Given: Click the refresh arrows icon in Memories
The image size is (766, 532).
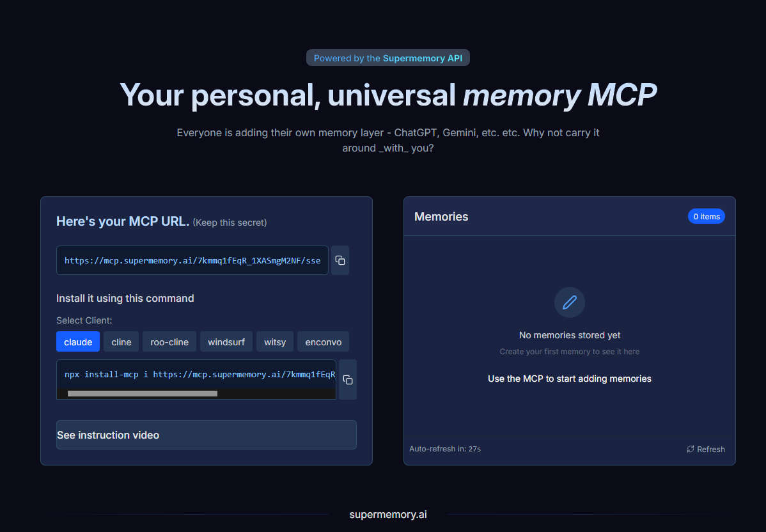Looking at the screenshot, I should tap(691, 449).
